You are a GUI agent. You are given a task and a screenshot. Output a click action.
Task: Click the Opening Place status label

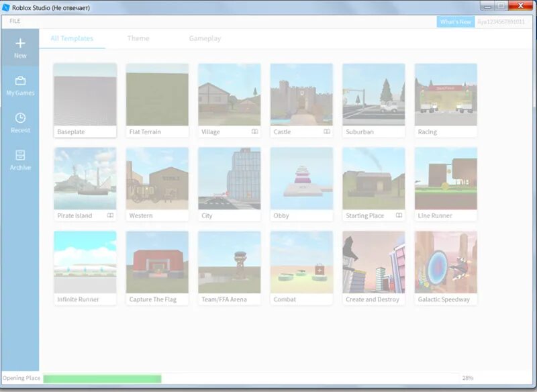click(21, 378)
